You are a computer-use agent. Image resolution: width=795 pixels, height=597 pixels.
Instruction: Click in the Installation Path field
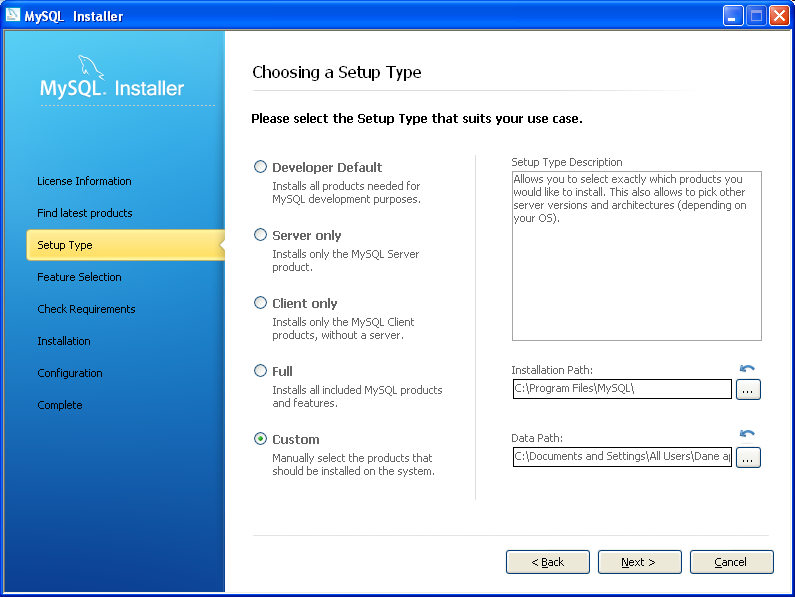[622, 389]
